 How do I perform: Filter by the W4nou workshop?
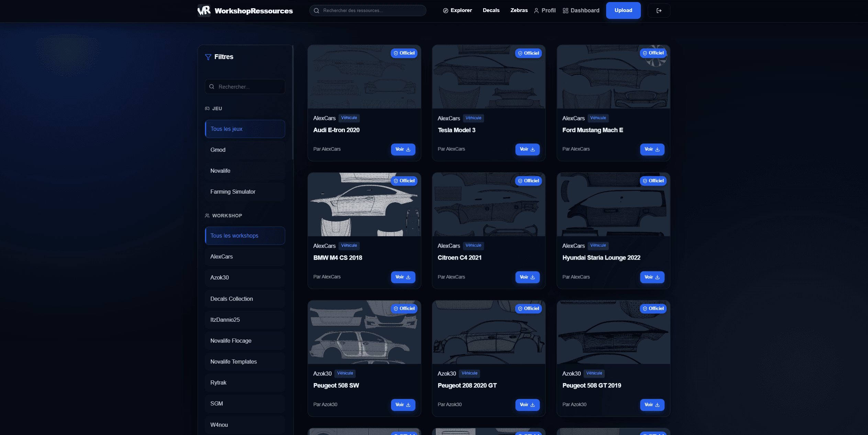click(245, 425)
